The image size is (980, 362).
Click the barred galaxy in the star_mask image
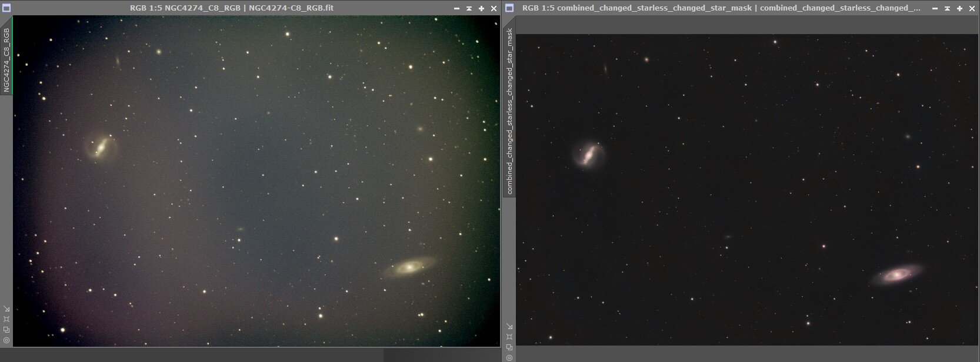(x=588, y=155)
